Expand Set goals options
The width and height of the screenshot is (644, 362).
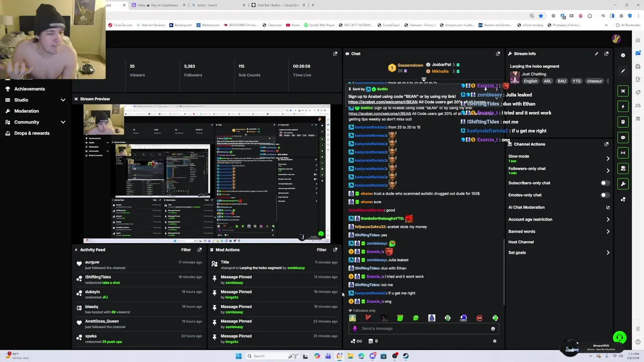click(608, 252)
